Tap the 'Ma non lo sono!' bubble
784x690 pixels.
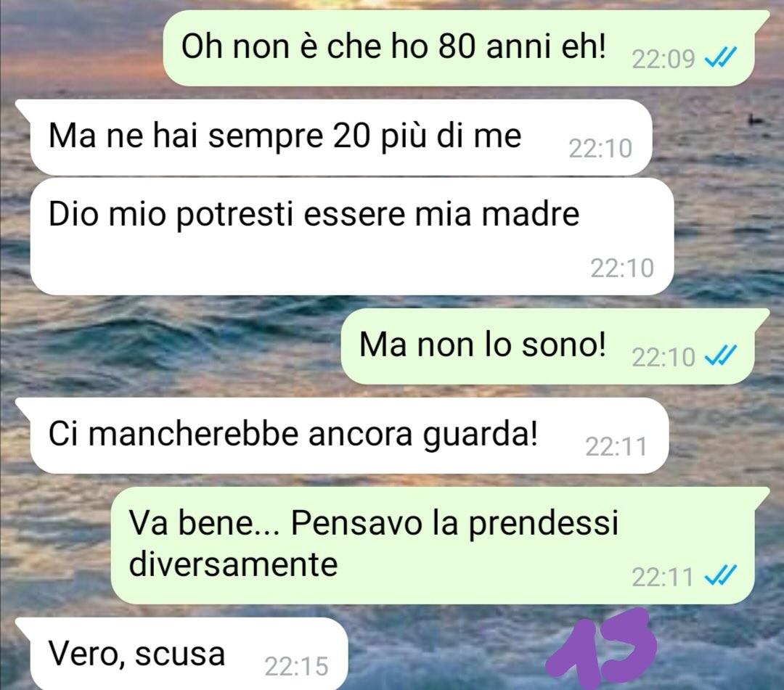click(548, 346)
